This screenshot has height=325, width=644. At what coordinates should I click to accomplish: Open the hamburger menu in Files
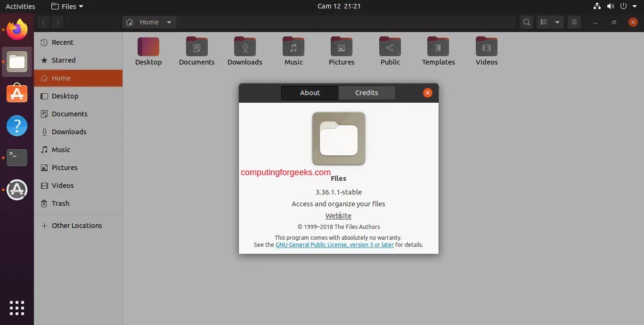pos(574,22)
